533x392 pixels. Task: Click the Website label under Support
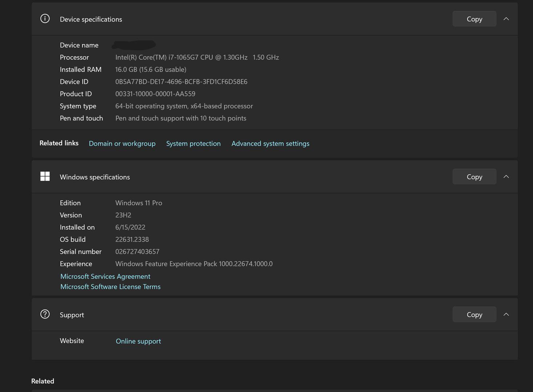click(72, 341)
